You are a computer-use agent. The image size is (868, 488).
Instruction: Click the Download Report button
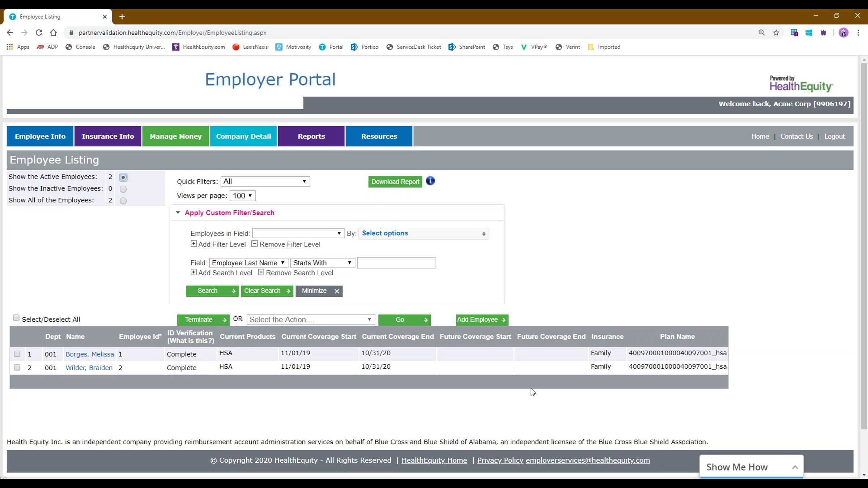tap(395, 182)
